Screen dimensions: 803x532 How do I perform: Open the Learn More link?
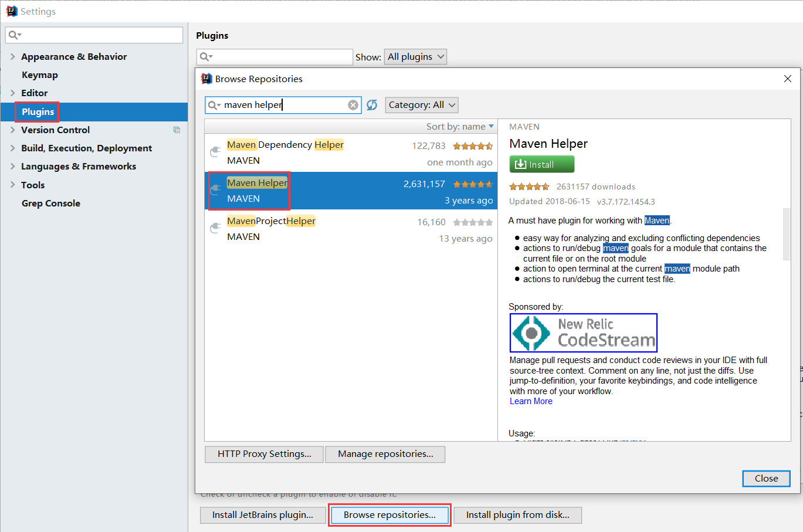click(531, 401)
